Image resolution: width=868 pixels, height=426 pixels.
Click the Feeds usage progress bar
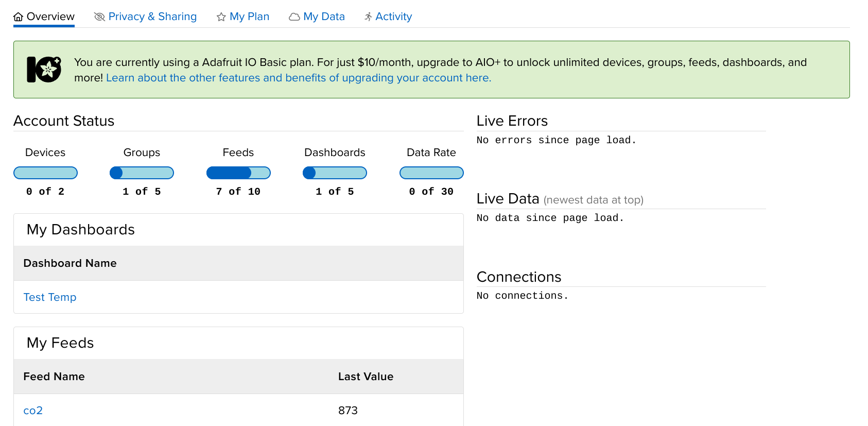pos(238,173)
